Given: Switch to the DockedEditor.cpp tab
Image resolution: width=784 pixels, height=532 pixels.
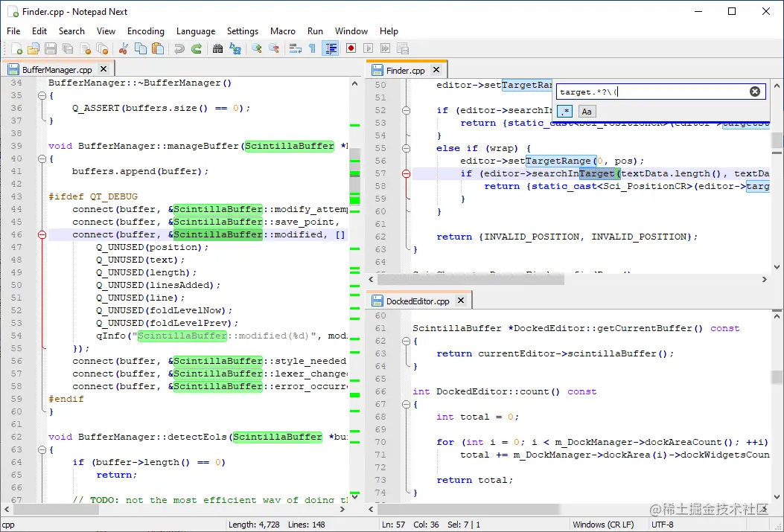Looking at the screenshot, I should point(418,301).
